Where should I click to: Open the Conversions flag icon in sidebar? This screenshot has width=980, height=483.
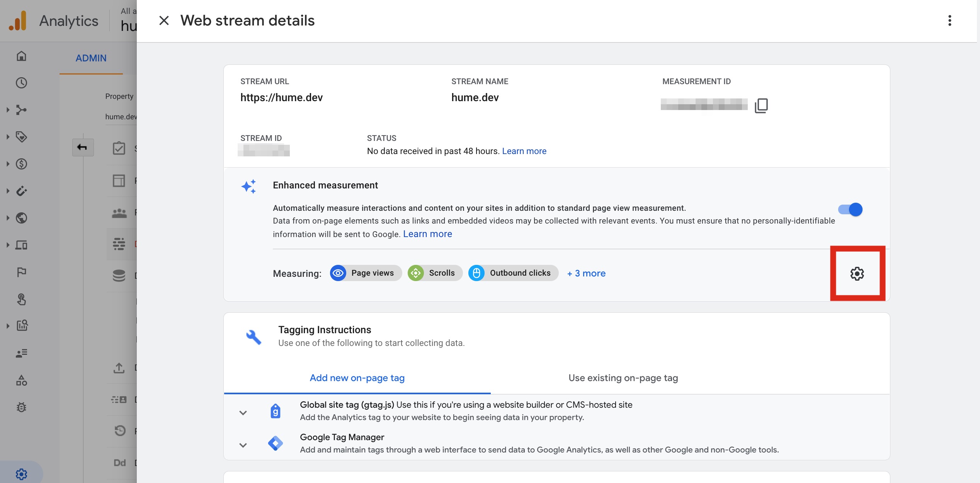tap(22, 272)
